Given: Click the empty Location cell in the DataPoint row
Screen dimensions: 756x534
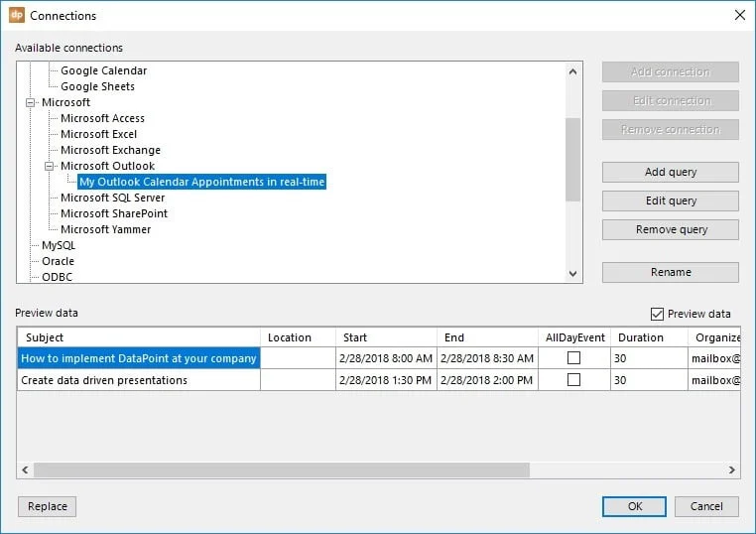Looking at the screenshot, I should click(298, 358).
